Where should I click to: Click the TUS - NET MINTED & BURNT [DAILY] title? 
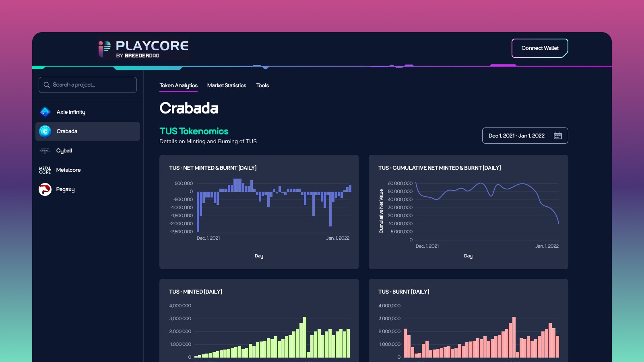(213, 168)
